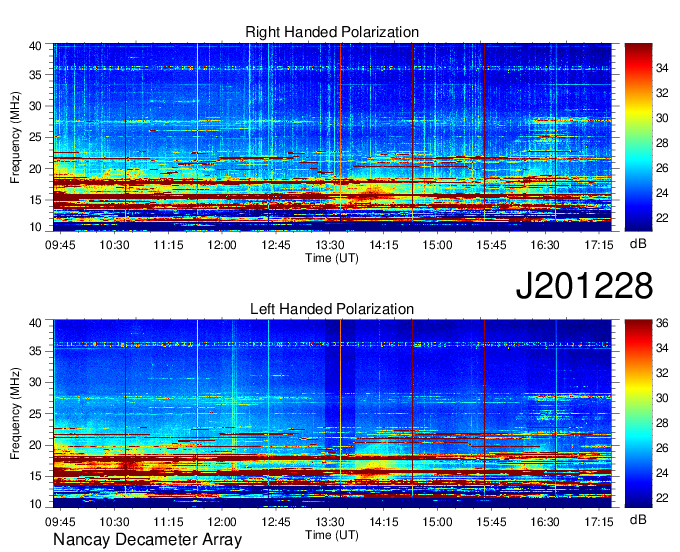Click the 15 MHz tick on the top plot

(35, 200)
